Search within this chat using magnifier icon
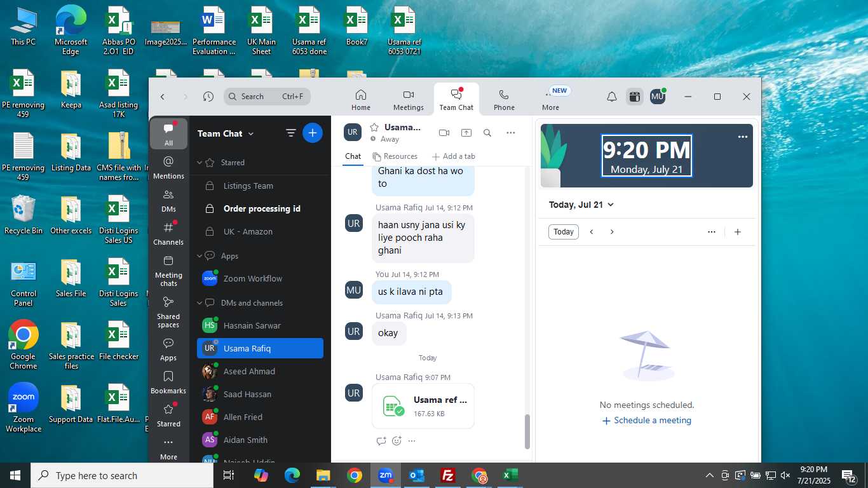Image resolution: width=868 pixels, height=488 pixels. click(487, 133)
